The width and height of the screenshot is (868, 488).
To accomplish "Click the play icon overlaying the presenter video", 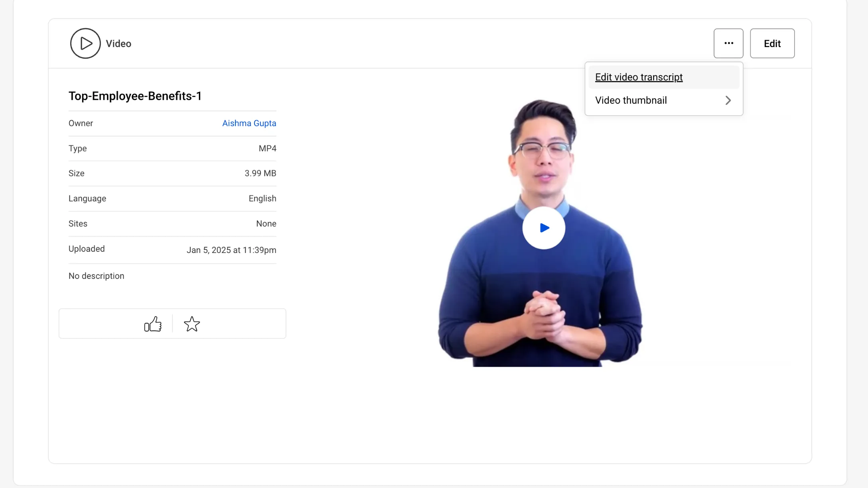I will click(x=543, y=227).
